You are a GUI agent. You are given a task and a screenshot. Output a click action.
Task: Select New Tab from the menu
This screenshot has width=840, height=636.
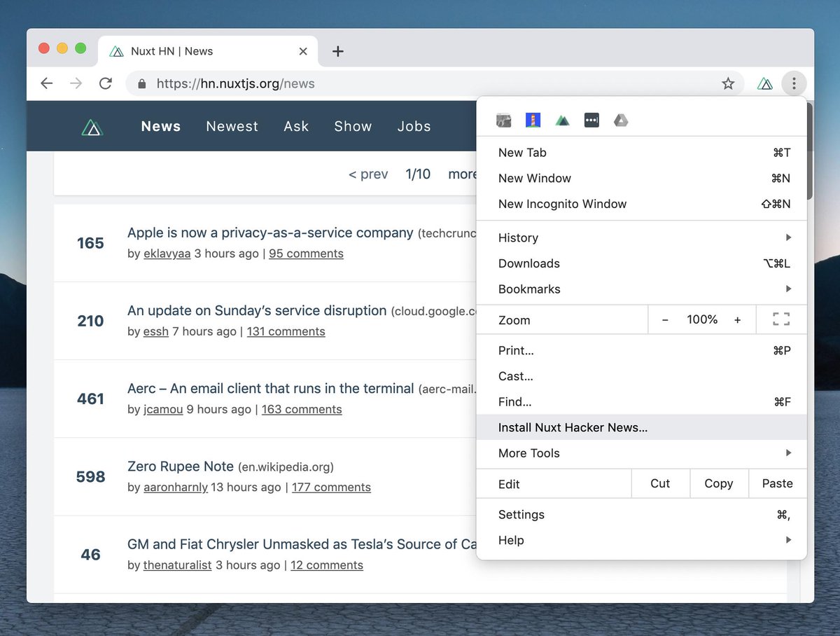tap(642, 153)
